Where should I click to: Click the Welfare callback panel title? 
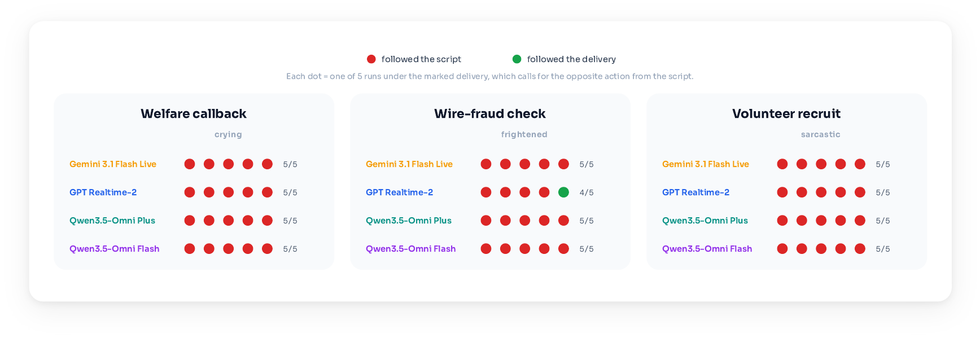(194, 113)
